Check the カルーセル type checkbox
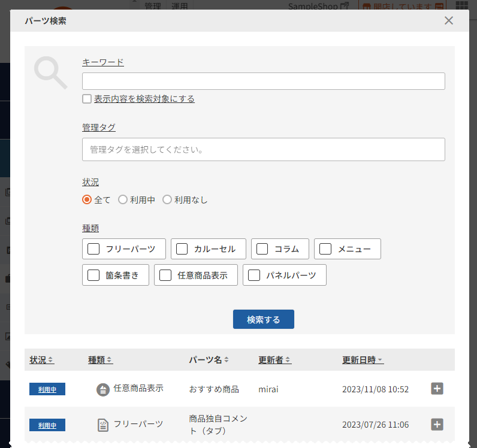Image resolution: width=477 pixels, height=448 pixels. coord(182,249)
